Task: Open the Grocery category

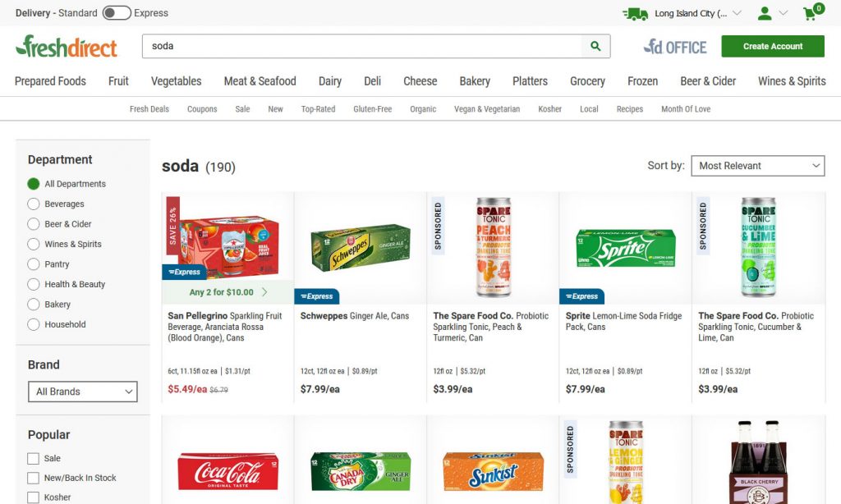Action: [587, 81]
